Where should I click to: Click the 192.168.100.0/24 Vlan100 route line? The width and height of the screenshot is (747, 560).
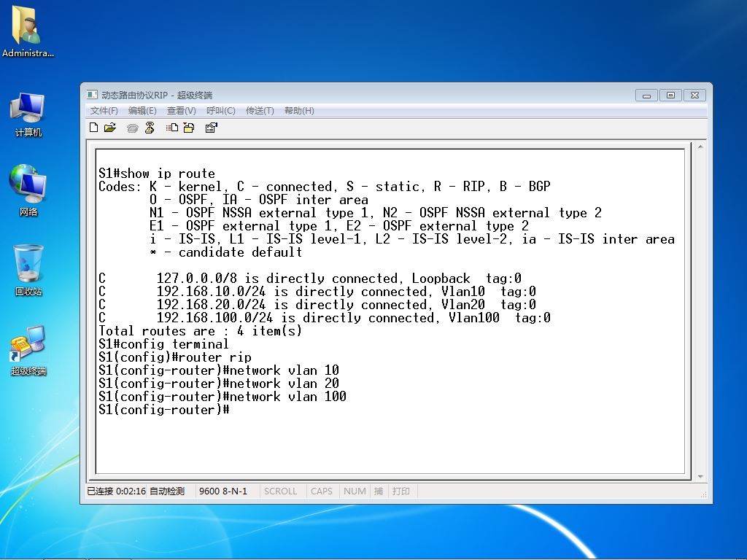[x=325, y=318]
